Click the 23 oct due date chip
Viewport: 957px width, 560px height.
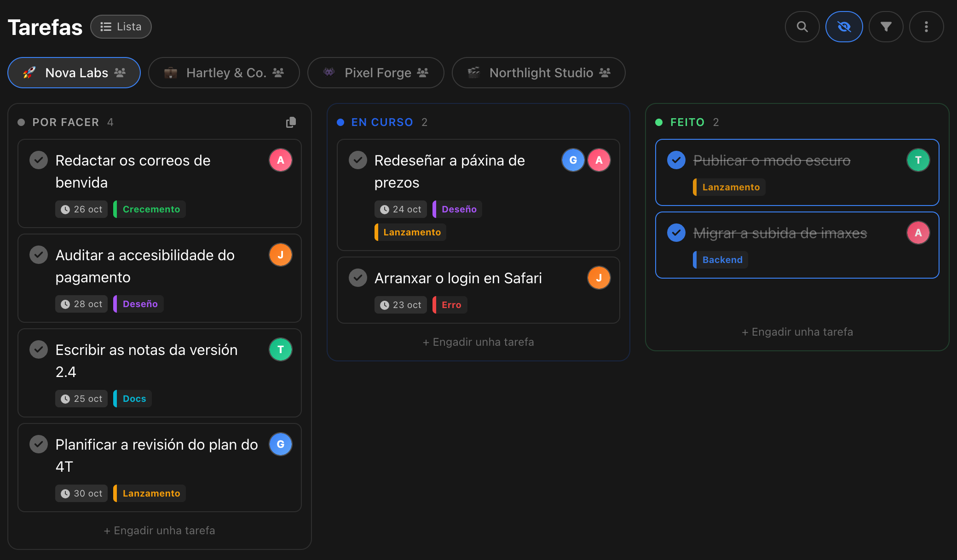400,305
